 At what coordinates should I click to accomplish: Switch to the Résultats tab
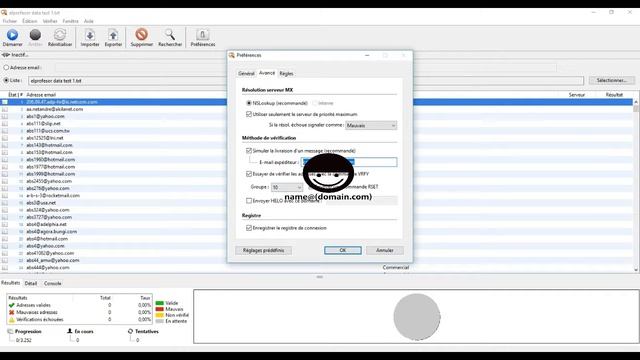click(x=11, y=282)
